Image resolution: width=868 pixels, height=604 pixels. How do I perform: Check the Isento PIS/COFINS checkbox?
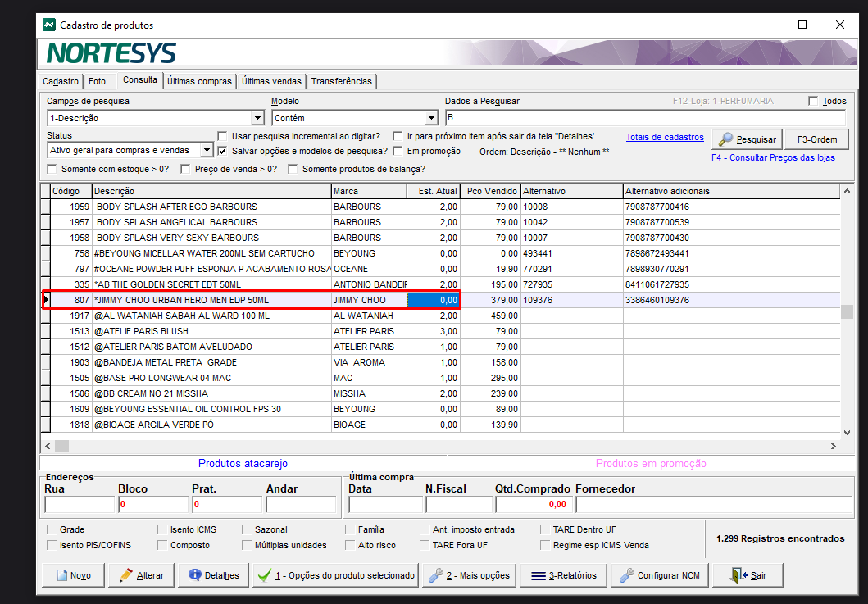click(52, 545)
